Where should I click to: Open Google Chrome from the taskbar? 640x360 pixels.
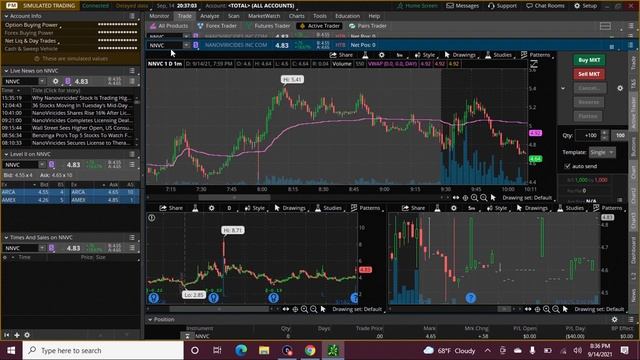(310, 350)
